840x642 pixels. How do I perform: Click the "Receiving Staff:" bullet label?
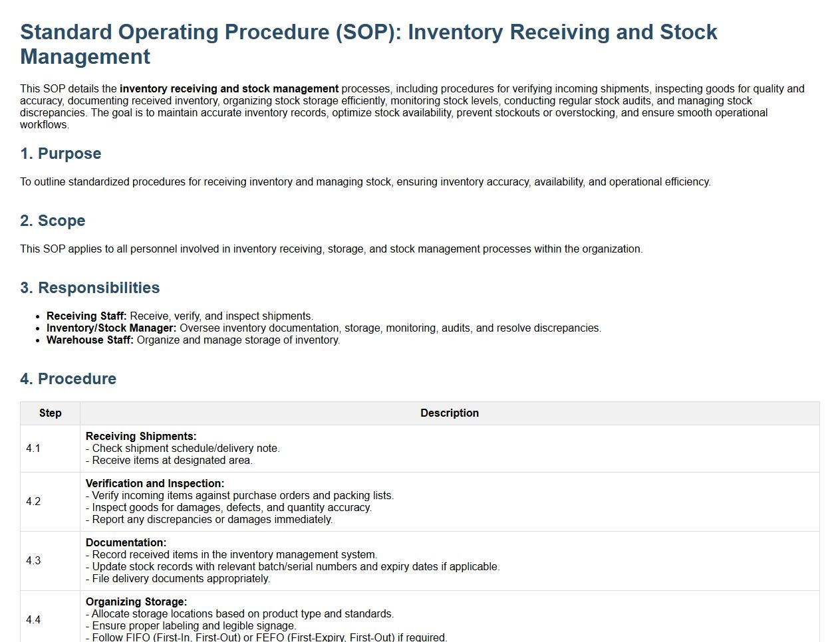pyautogui.click(x=86, y=316)
